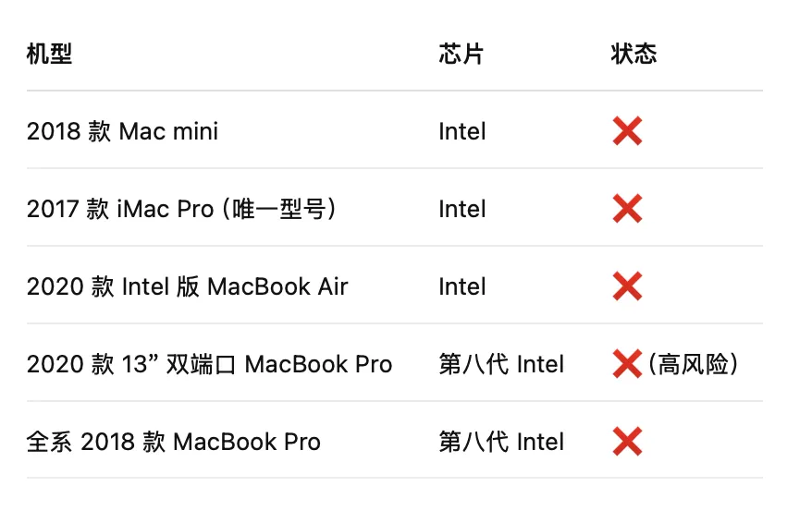This screenshot has width=812, height=523.
Task: Select 2020 款 Intel 版 MacBook Air text
Action: click(x=188, y=286)
